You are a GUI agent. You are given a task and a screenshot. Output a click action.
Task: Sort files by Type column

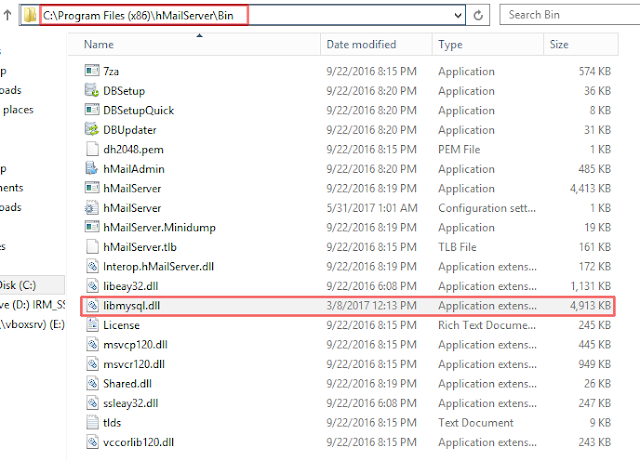coord(488,45)
